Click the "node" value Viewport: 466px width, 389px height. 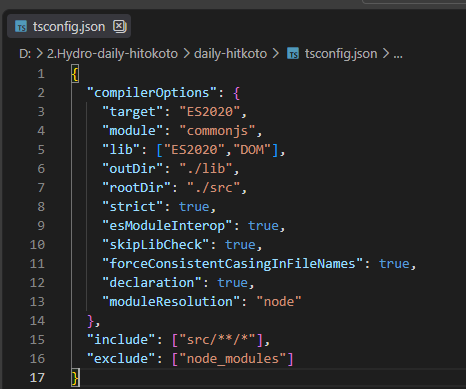[x=279, y=302]
